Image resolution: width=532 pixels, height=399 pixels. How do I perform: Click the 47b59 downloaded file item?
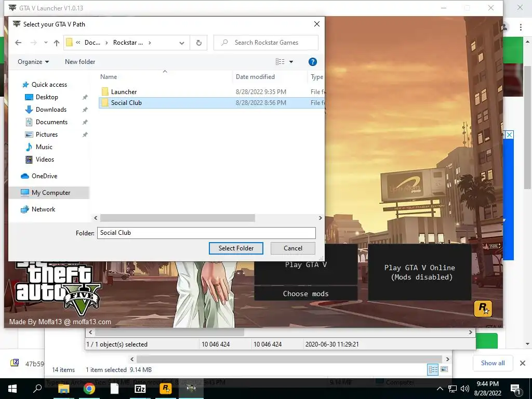[27, 363]
